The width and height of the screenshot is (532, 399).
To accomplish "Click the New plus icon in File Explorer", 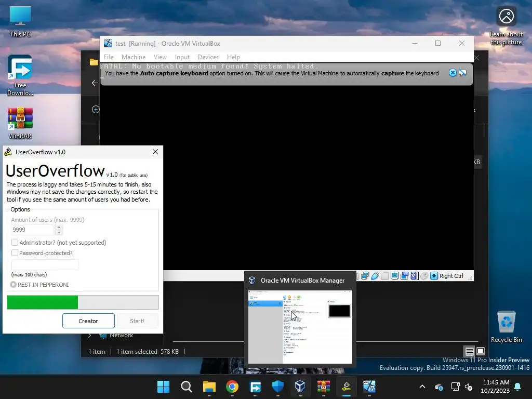I will pyautogui.click(x=96, y=109).
